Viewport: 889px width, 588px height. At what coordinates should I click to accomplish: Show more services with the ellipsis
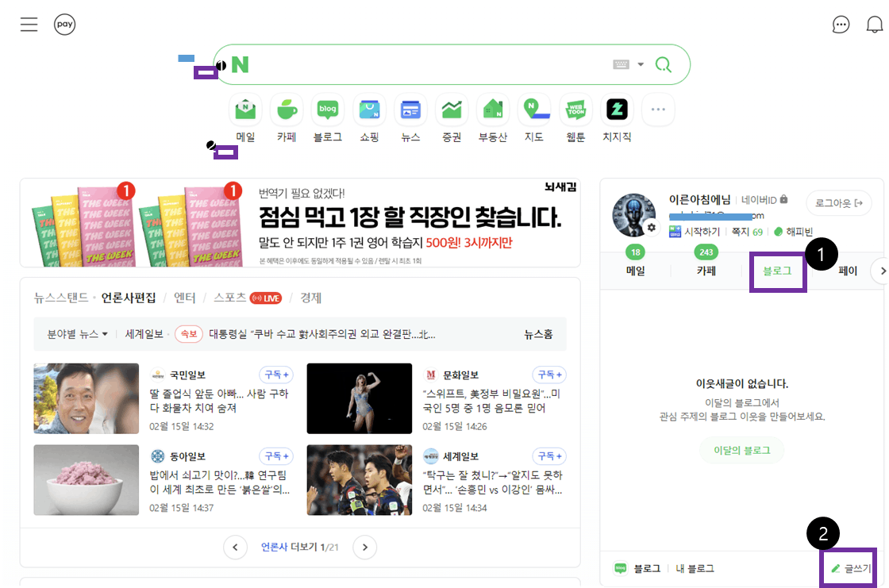(658, 110)
